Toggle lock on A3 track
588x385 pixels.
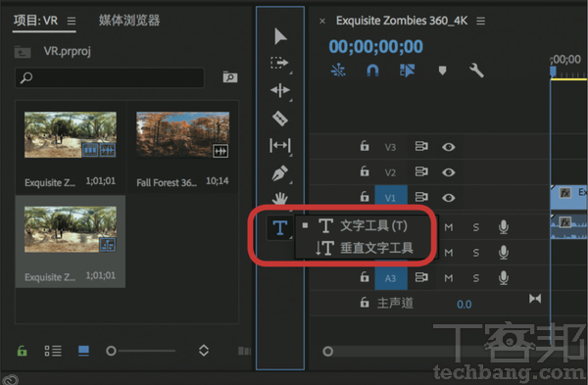pos(365,277)
